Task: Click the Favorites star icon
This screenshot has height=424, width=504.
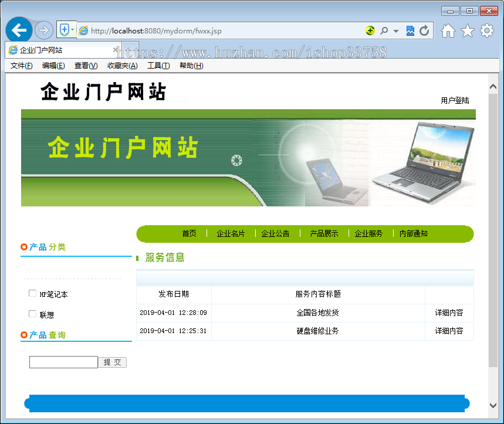Action: click(x=466, y=30)
